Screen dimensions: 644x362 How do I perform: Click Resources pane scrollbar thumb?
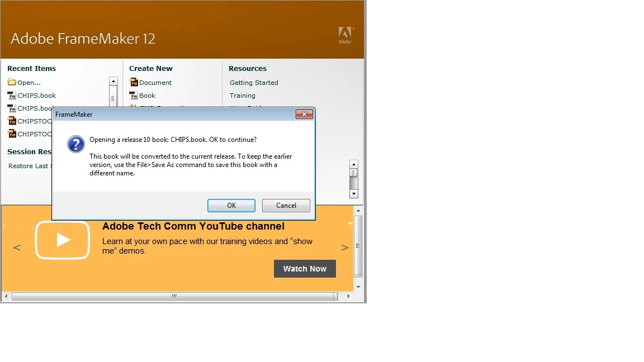[353, 173]
